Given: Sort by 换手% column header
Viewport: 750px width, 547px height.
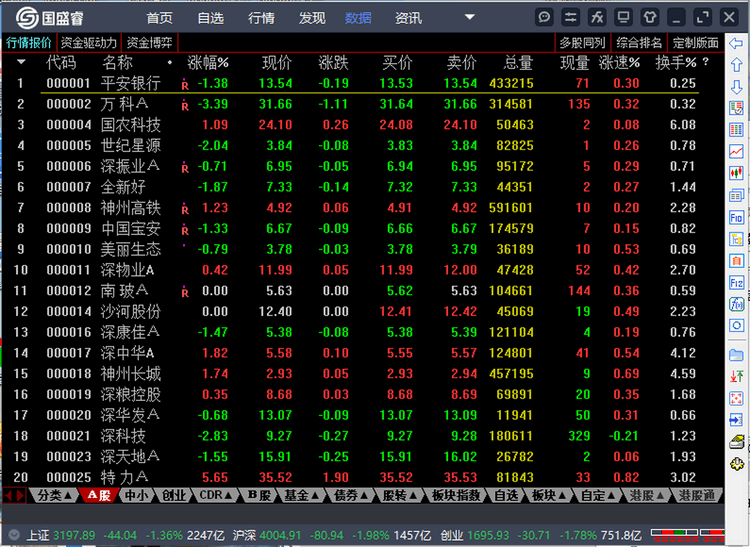Looking at the screenshot, I should (x=675, y=63).
